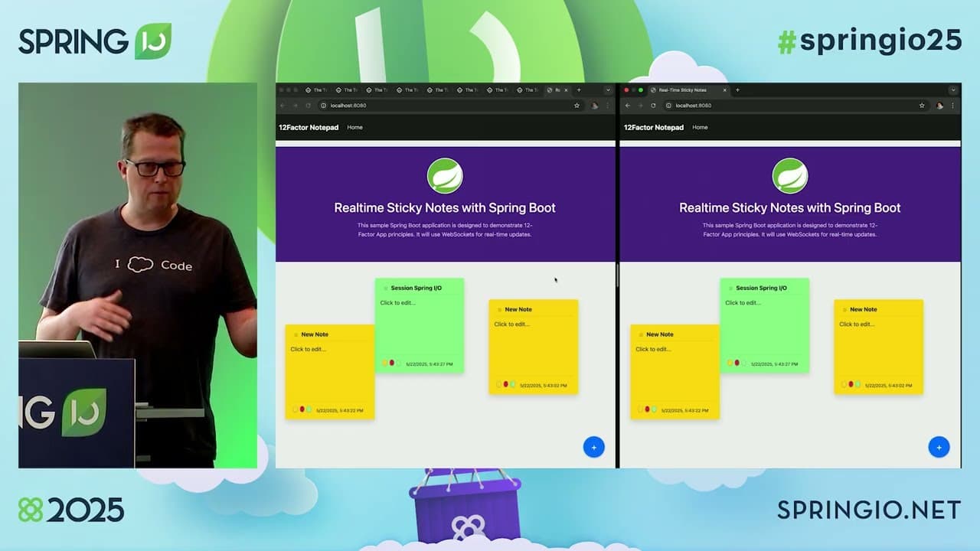Grab the handle icon on Session Spring I/O note, right window
The image size is (980, 551).
[730, 289]
